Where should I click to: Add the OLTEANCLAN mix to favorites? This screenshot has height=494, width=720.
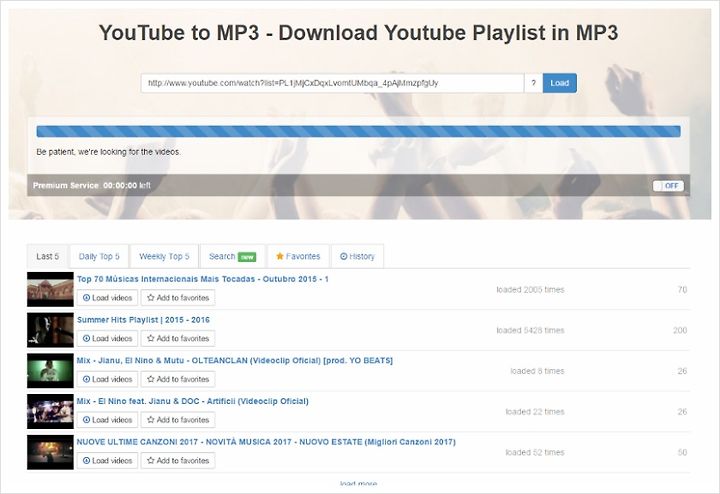178,379
